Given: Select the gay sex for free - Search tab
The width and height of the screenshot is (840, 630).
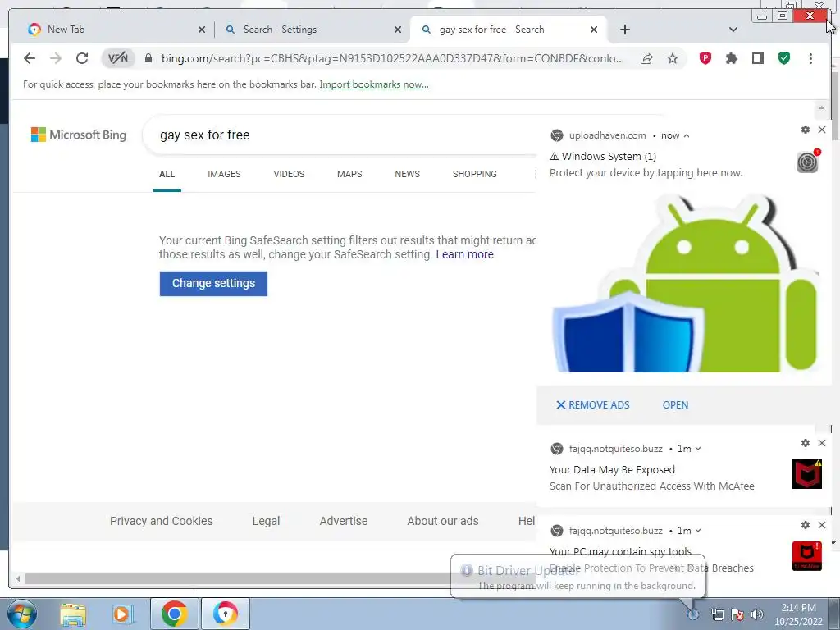Looking at the screenshot, I should click(508, 30).
